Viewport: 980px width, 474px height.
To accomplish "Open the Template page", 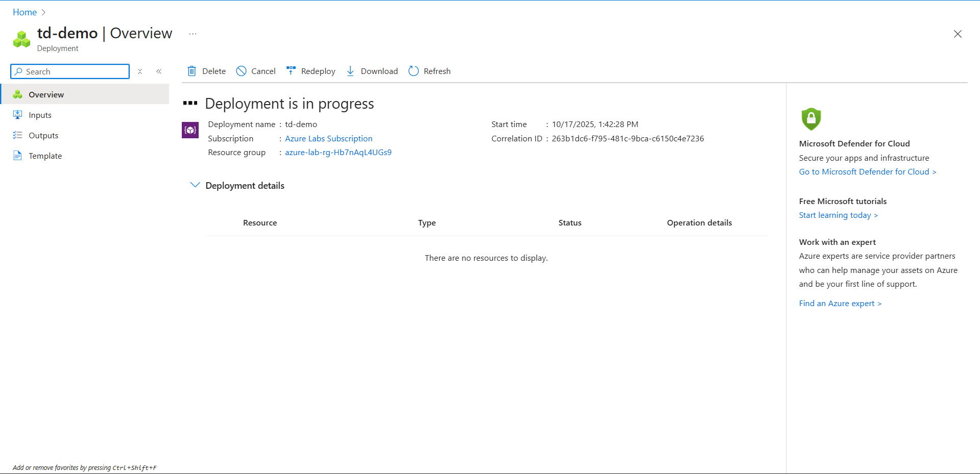I will tap(45, 156).
